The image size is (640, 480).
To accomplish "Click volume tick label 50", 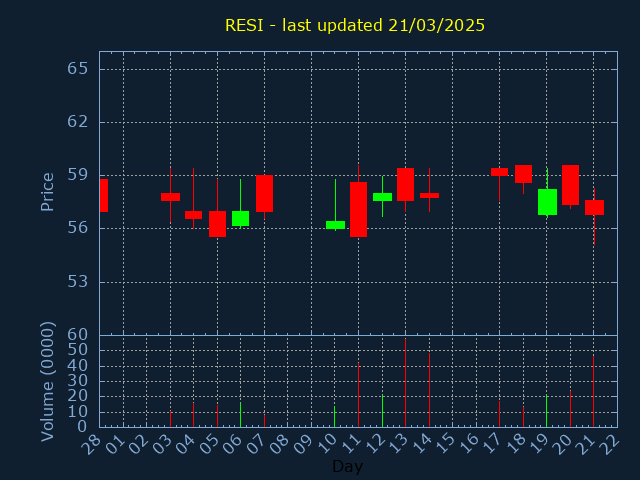I will (x=78, y=350).
